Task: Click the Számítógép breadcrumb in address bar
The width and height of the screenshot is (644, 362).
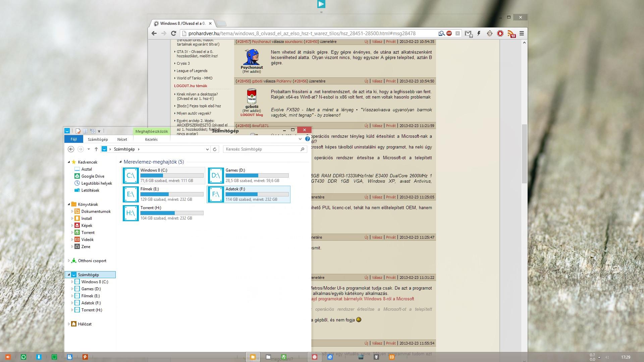Action: 124,149
